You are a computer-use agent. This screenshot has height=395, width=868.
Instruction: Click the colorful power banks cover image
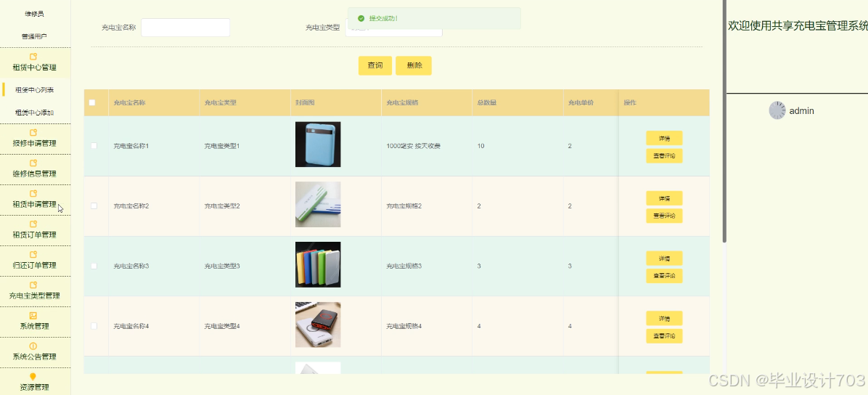[318, 264]
